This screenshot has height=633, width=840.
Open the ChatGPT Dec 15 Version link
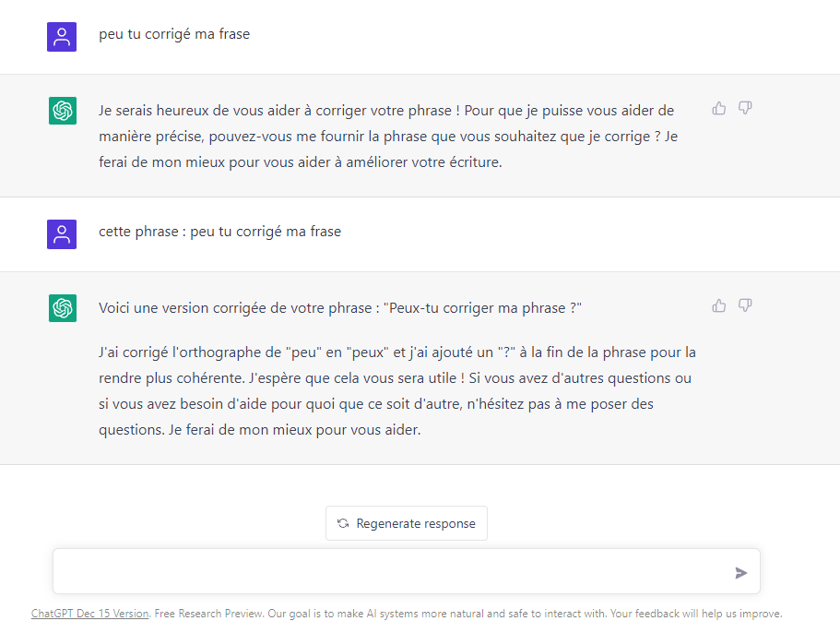click(x=90, y=614)
